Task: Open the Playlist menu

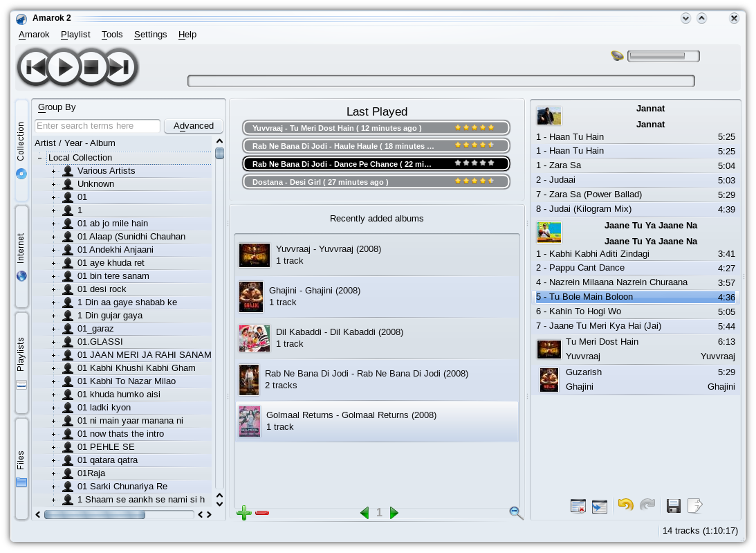Action: [x=75, y=35]
